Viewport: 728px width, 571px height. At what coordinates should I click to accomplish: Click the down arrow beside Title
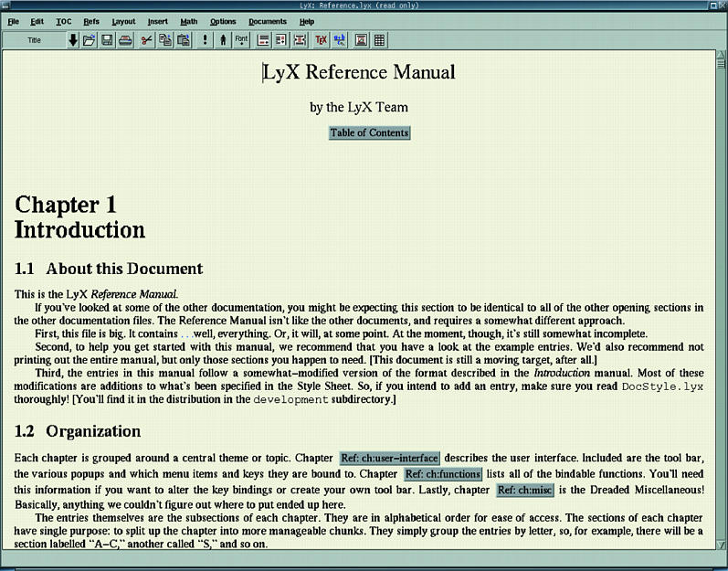point(73,40)
